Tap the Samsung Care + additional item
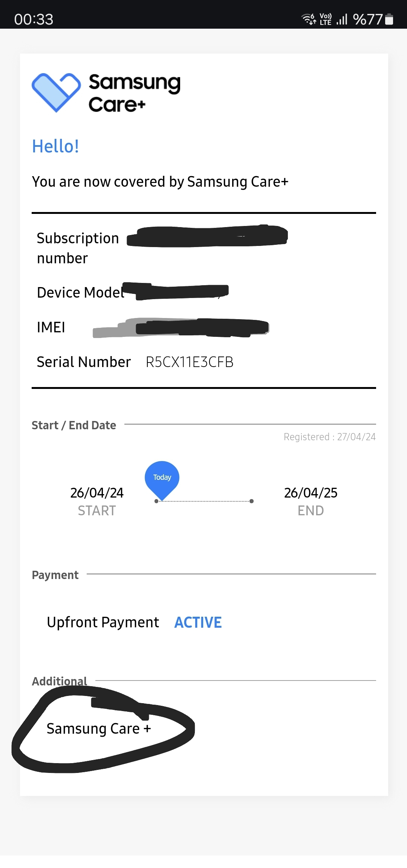 point(99,729)
